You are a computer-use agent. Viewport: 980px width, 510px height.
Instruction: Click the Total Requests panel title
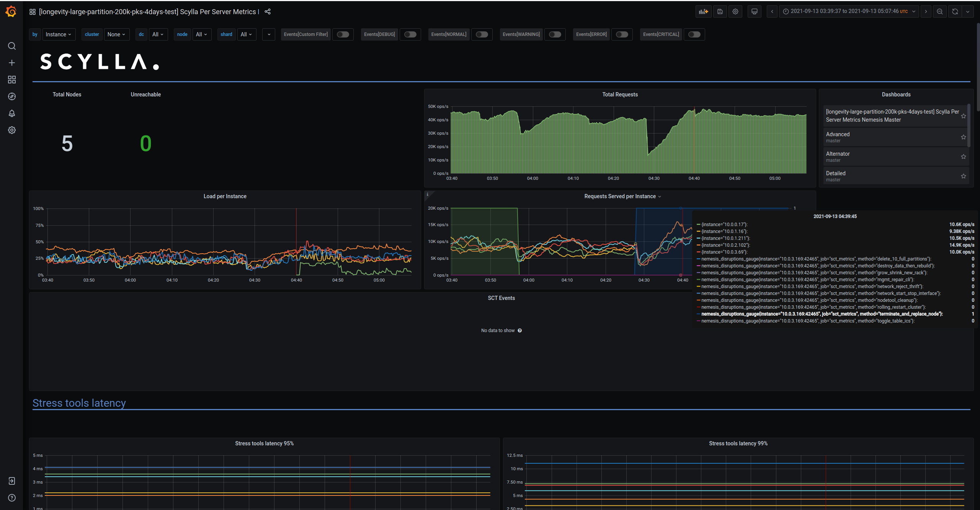620,94
